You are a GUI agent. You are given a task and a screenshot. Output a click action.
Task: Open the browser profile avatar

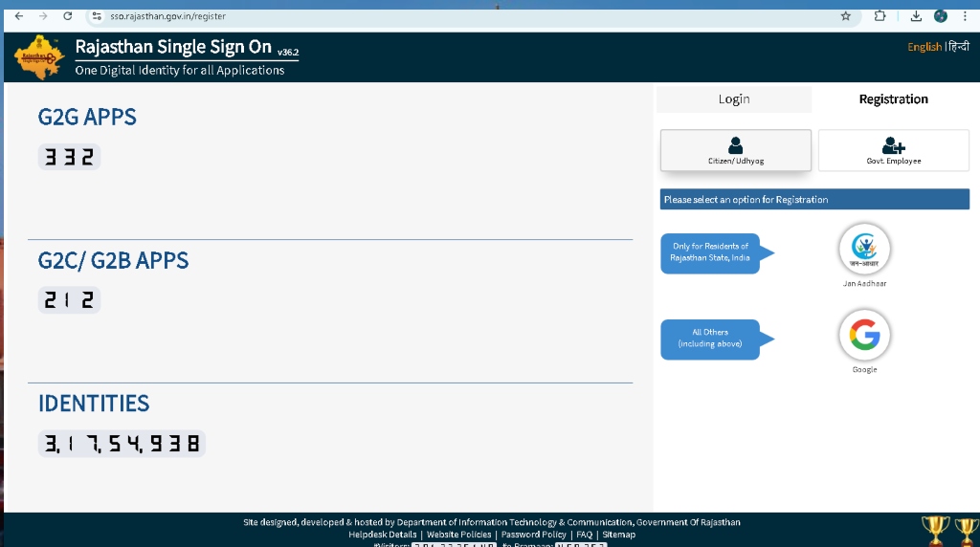[x=941, y=16]
